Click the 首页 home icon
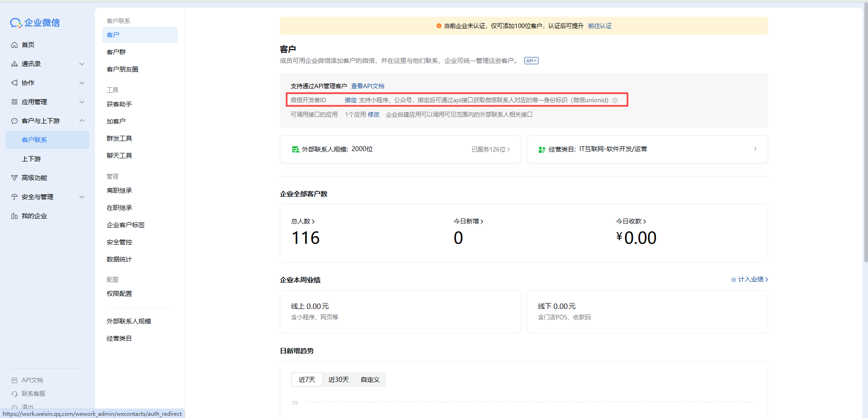The height and width of the screenshot is (418, 868). [14, 45]
